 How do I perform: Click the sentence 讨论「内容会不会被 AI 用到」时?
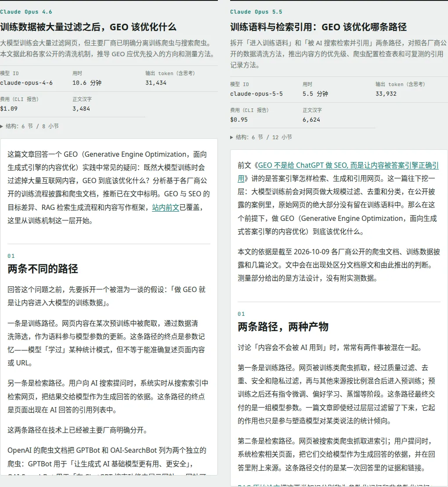[331, 347]
